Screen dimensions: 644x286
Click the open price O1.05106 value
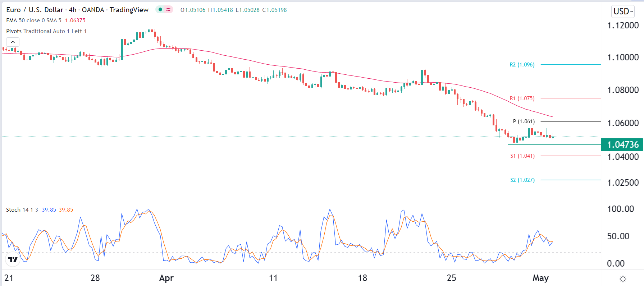click(x=193, y=10)
